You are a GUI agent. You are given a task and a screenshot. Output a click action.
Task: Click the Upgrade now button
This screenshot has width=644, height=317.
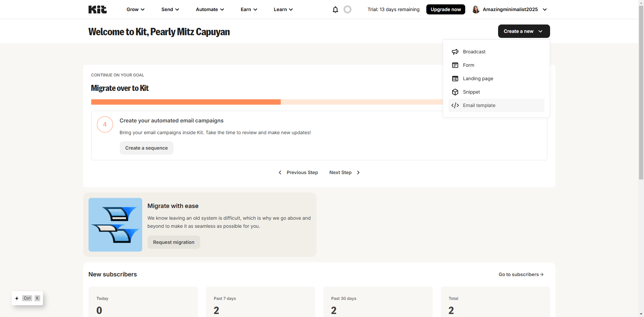(x=445, y=9)
